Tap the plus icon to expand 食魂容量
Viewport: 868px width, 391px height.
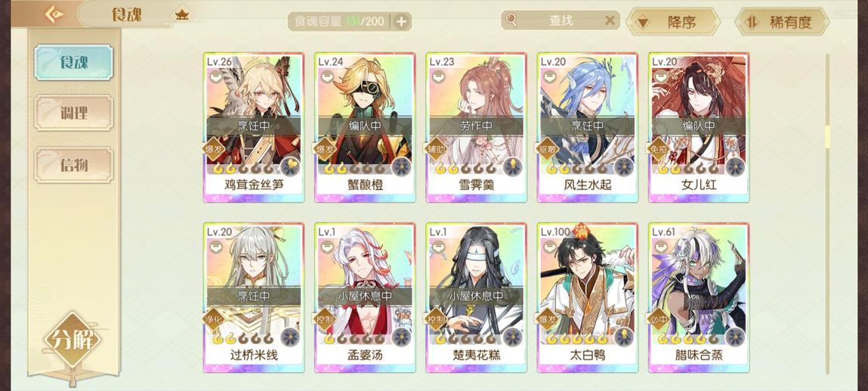tap(401, 22)
